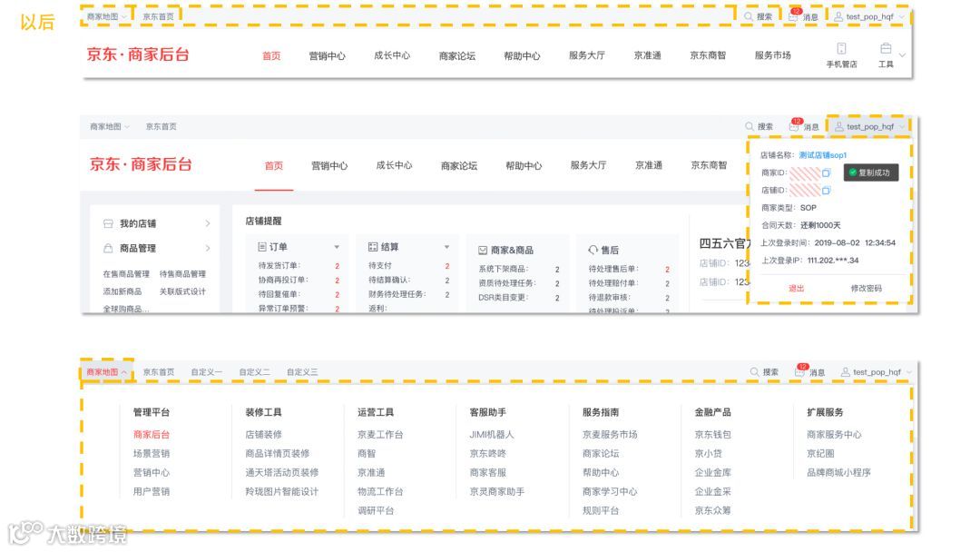Open 商家后台 under 管理平台
The width and height of the screenshot is (980, 552).
[152, 435]
